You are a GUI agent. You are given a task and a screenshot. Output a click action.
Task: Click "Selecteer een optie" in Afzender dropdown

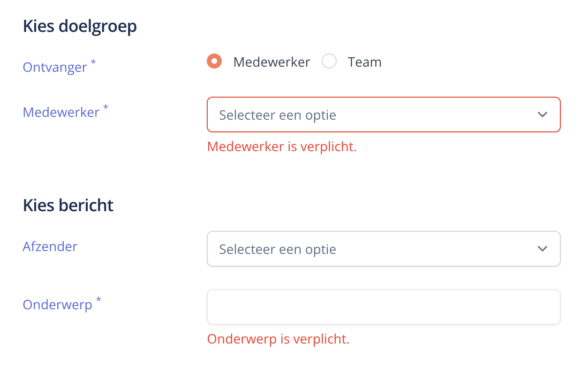tap(278, 249)
